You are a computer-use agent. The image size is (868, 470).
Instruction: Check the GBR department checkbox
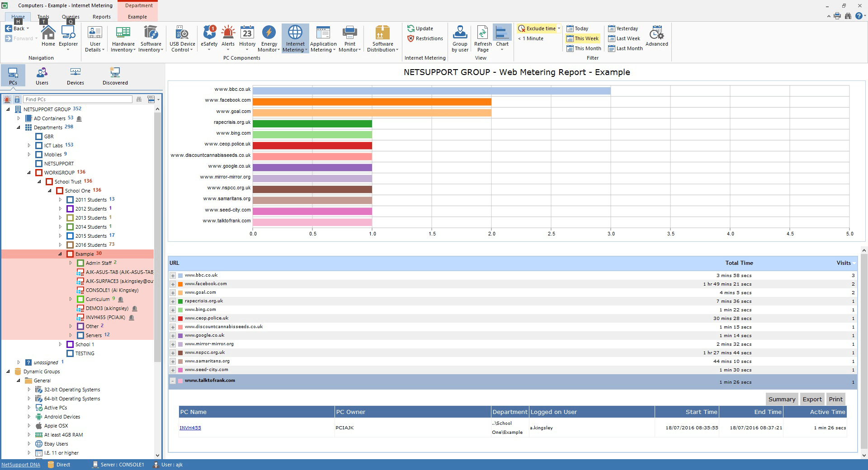(x=39, y=136)
